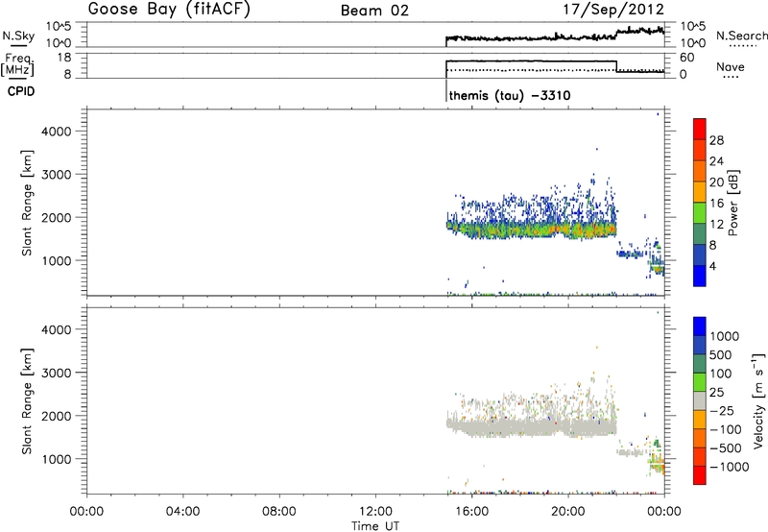Click the gray -25 to 25 Velocity colorbar segment
Viewport: 768px width, 532px height.
[700, 400]
